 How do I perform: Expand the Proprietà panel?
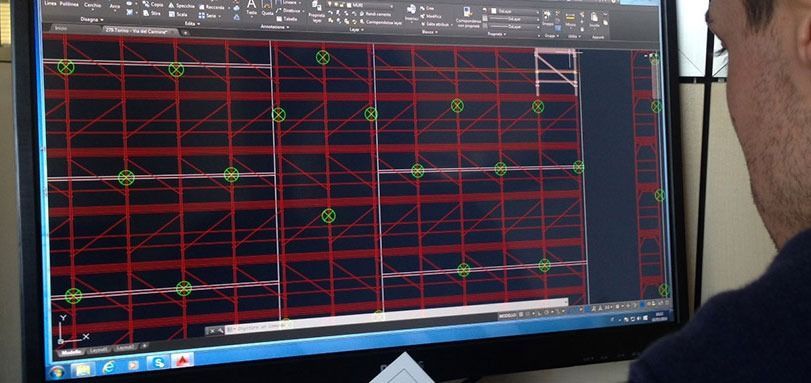(497, 34)
